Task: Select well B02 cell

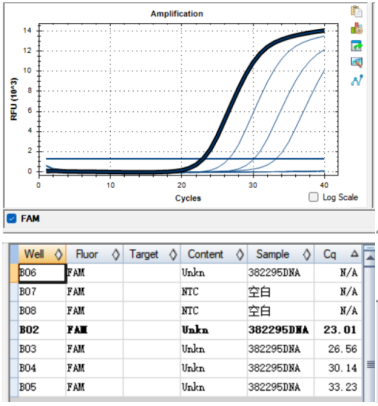Action: [42, 330]
